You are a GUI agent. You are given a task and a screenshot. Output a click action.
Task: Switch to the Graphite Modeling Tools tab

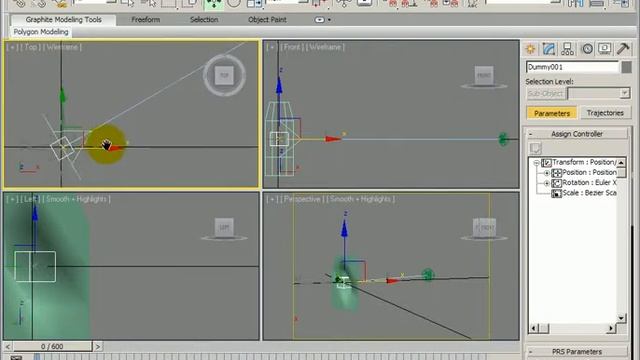(x=63, y=20)
